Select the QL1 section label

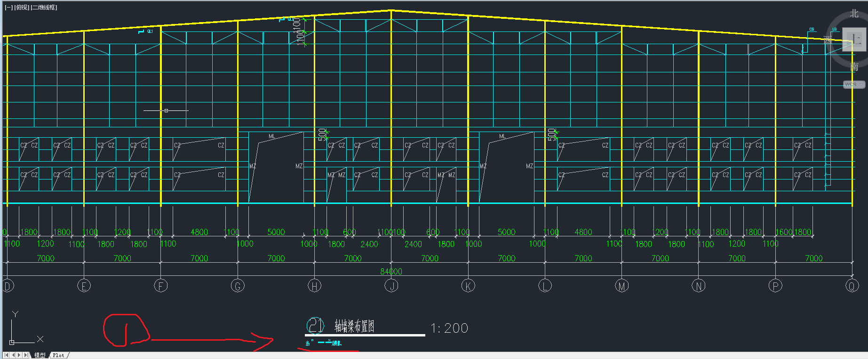150,31
